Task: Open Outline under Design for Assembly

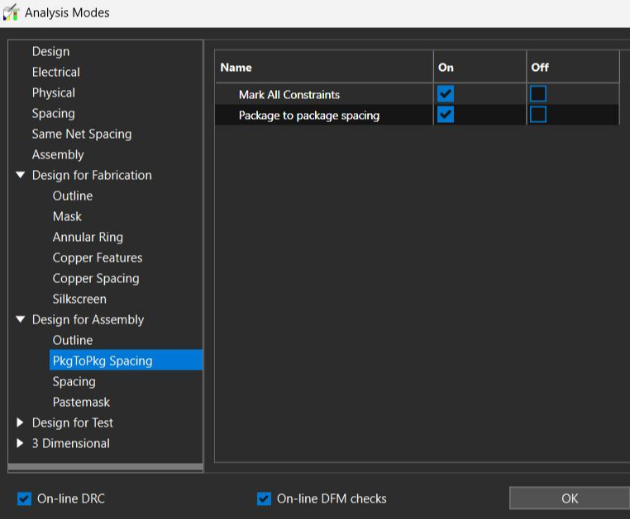Action: pos(72,340)
